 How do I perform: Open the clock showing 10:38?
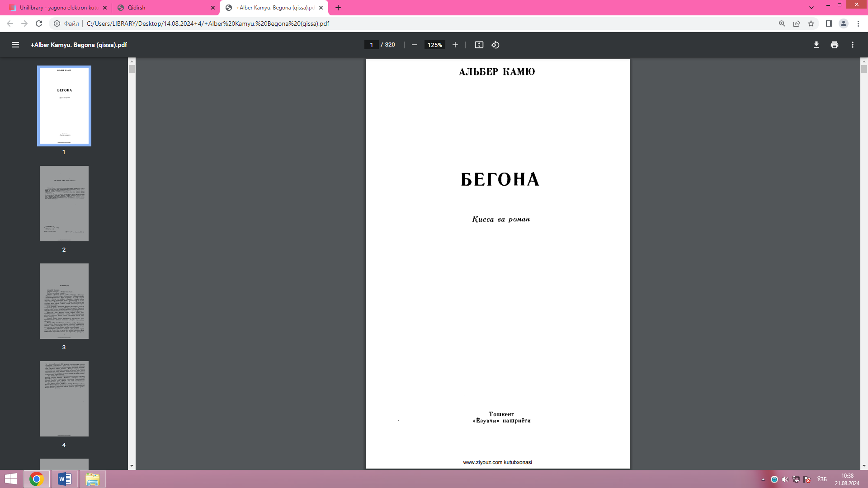coord(847,479)
